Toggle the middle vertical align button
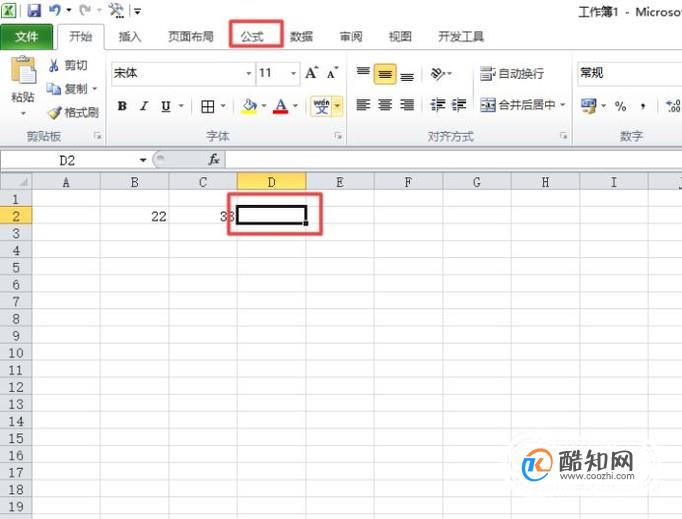 [385, 74]
